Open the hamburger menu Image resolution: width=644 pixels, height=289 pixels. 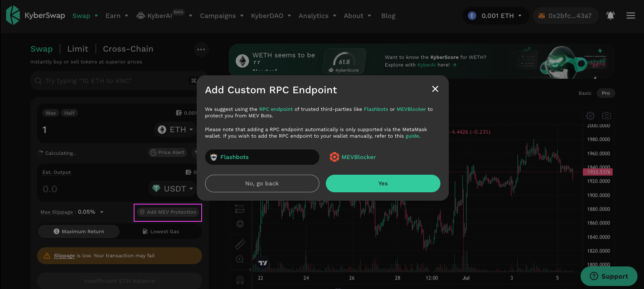[x=631, y=16]
